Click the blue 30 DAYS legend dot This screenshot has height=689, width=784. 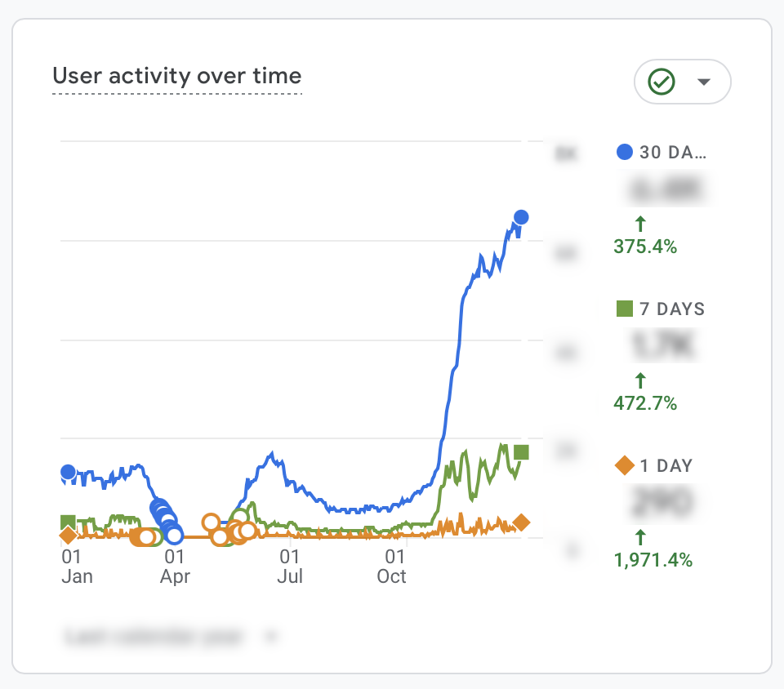tap(624, 152)
